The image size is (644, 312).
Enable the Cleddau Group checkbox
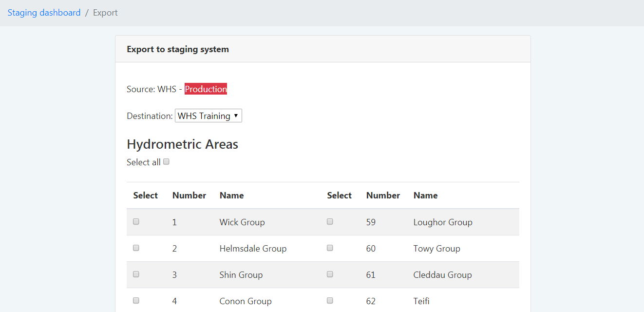pos(330,274)
